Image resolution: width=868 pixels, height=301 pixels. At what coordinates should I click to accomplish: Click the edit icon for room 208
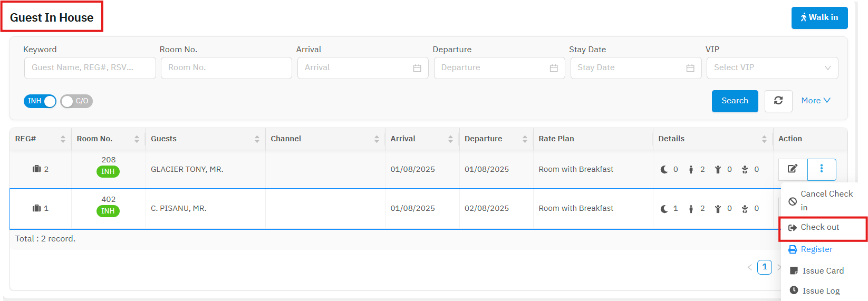[x=793, y=169]
